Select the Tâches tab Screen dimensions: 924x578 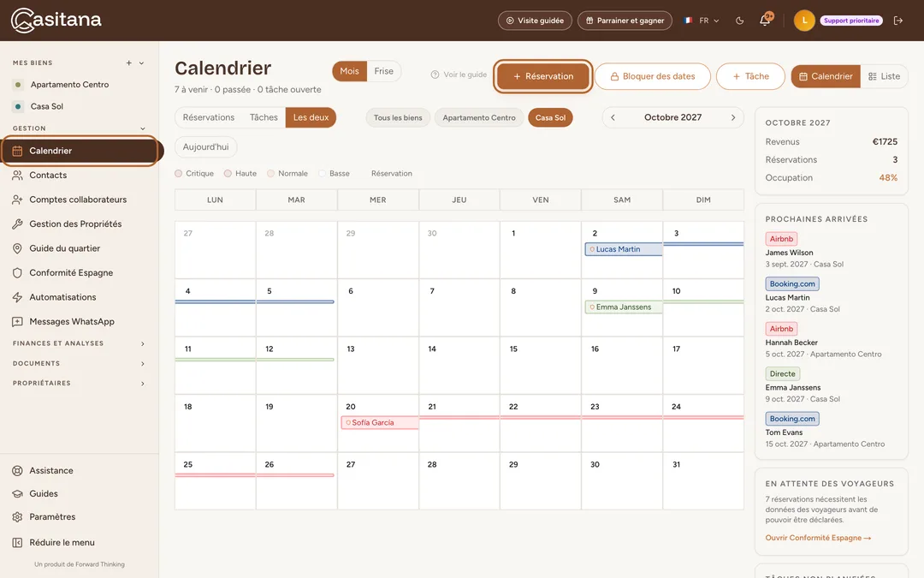coord(264,117)
